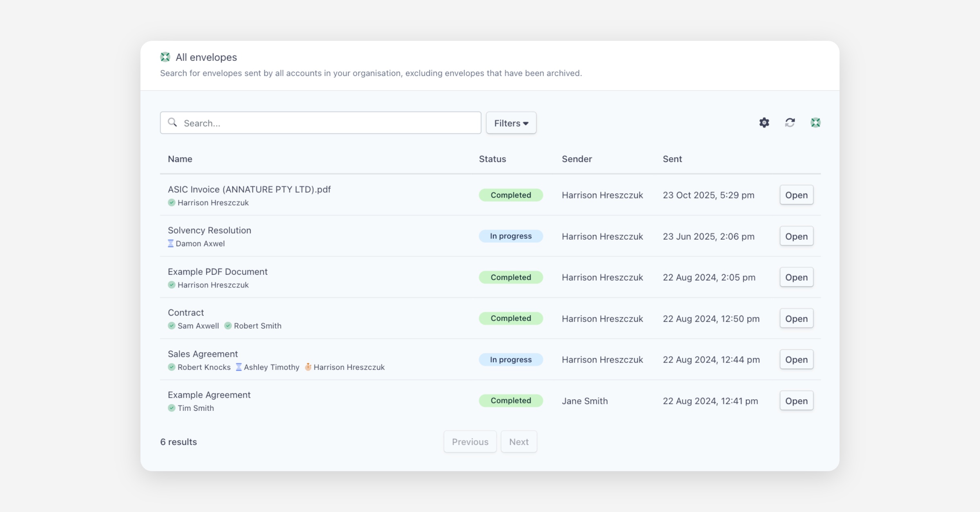This screenshot has height=512, width=980.
Task: Click the green Annature logo beside refresh
Action: tap(815, 122)
